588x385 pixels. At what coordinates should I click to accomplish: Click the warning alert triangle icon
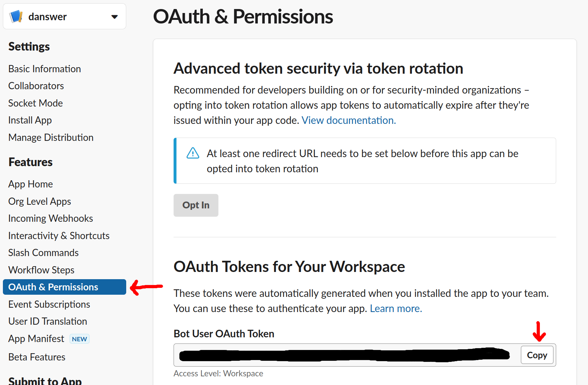(x=193, y=153)
